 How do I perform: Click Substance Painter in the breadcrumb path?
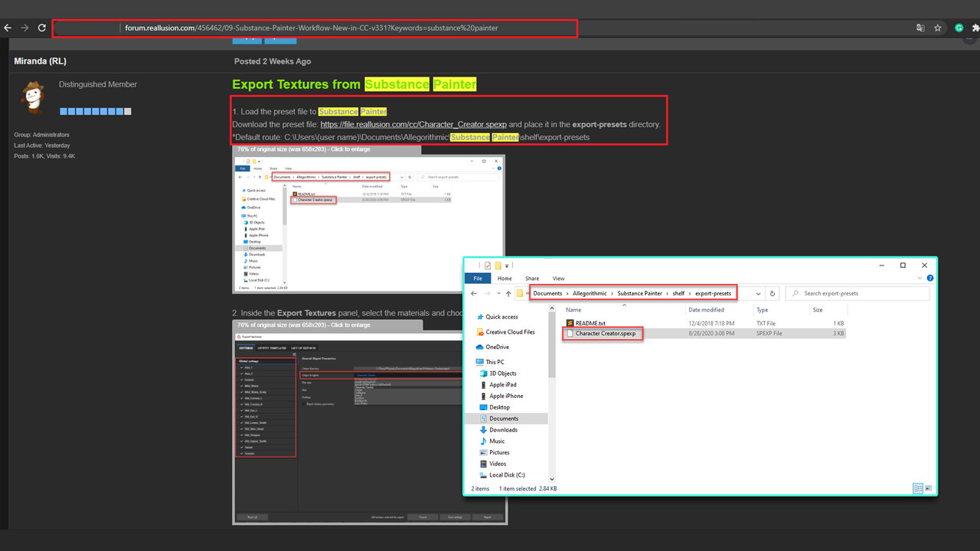coord(639,293)
